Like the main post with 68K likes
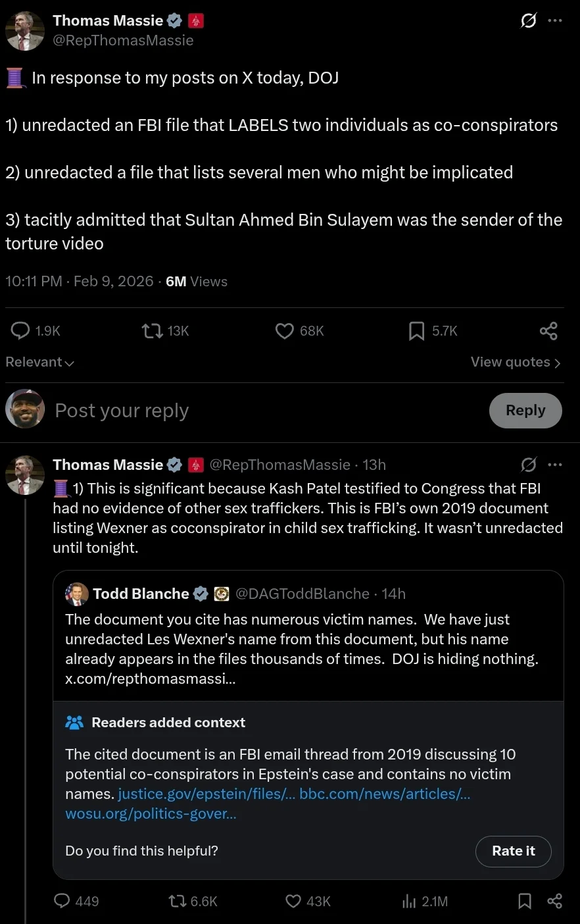The width and height of the screenshot is (580, 924). pos(285,330)
